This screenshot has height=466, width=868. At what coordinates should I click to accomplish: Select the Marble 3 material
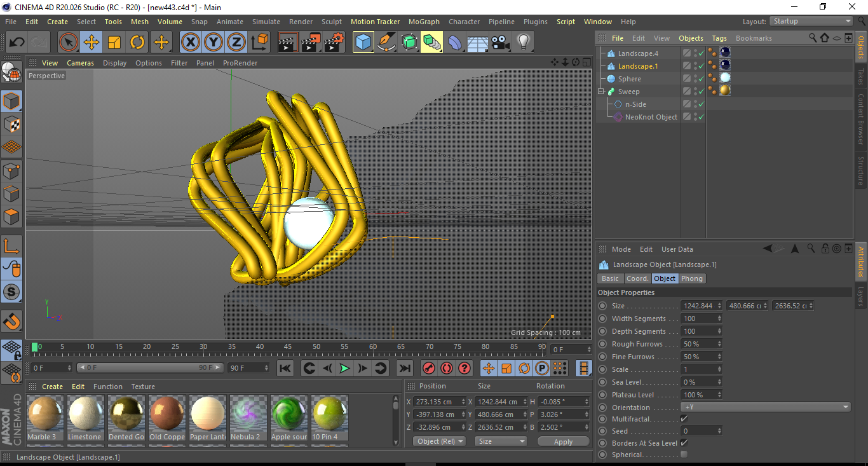click(45, 417)
